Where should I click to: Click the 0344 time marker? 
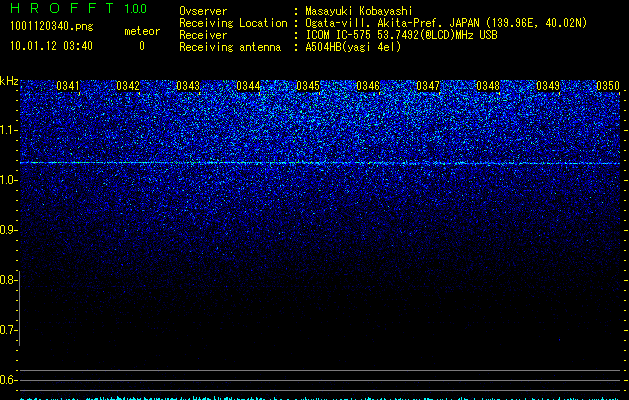coord(248,85)
